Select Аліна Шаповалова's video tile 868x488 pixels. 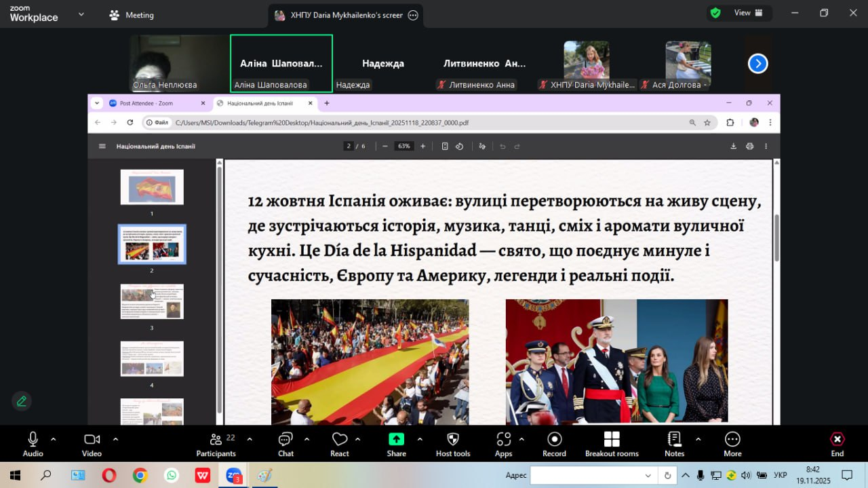click(x=281, y=63)
